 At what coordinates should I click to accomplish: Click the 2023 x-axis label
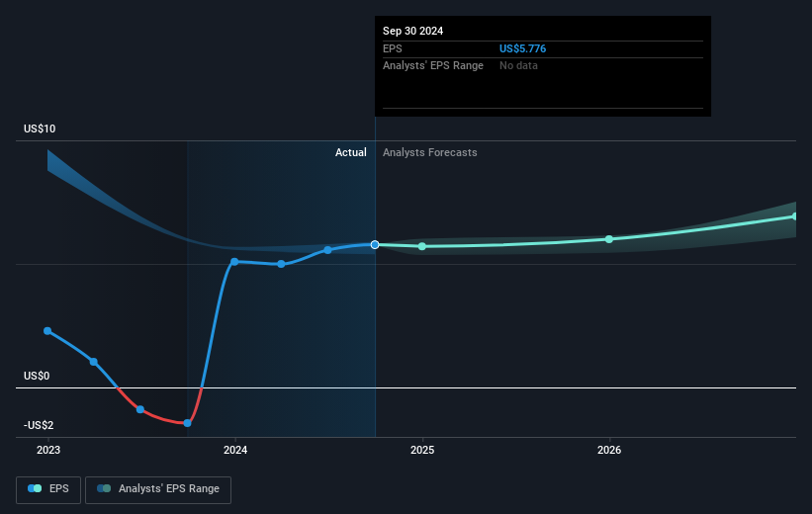tap(48, 451)
